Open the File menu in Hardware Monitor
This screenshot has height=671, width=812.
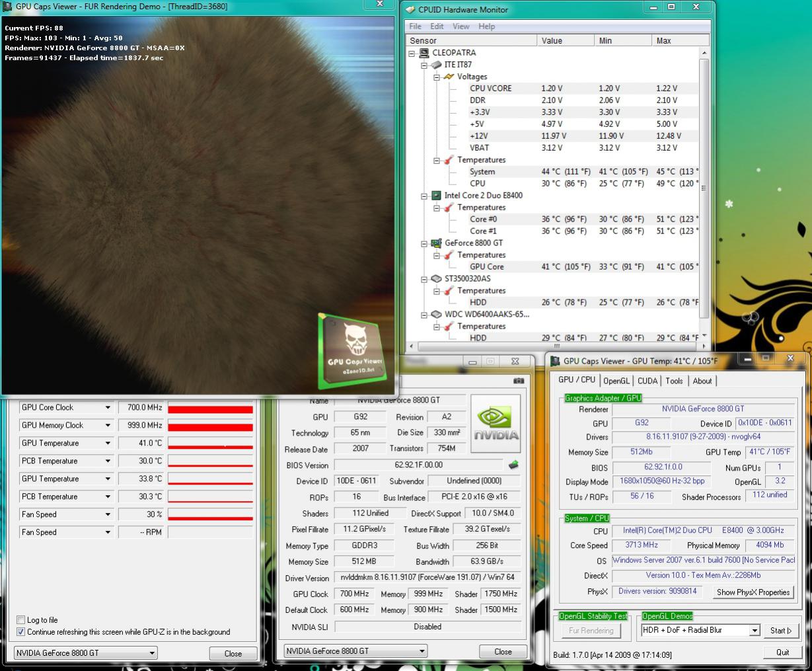pyautogui.click(x=415, y=26)
